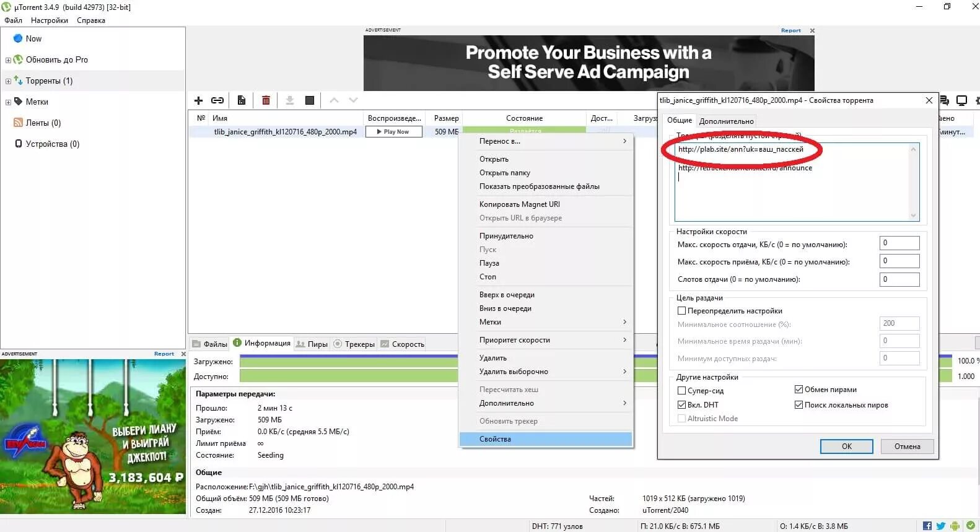Open the Справка menu
980x532 pixels.
click(x=91, y=20)
